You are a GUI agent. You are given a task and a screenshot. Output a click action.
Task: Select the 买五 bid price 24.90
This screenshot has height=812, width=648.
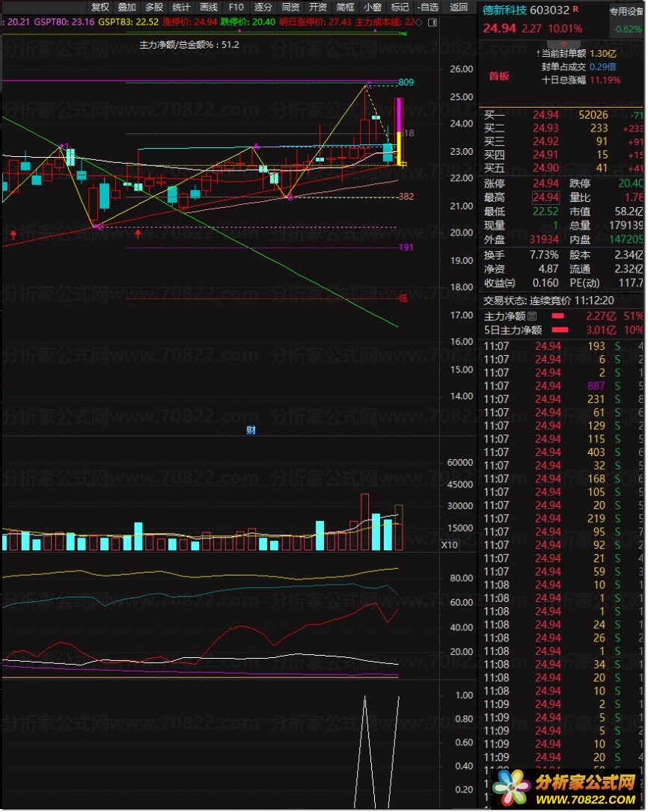[x=546, y=167]
